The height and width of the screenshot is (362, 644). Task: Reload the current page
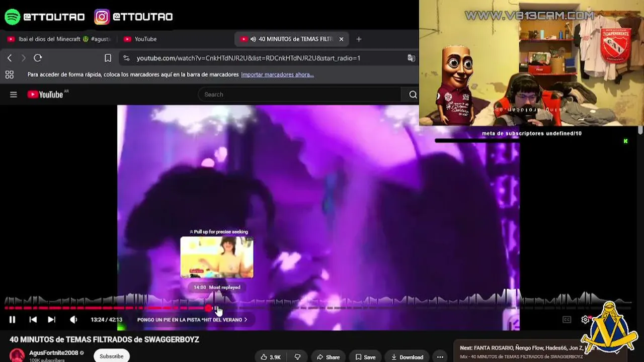click(x=38, y=58)
